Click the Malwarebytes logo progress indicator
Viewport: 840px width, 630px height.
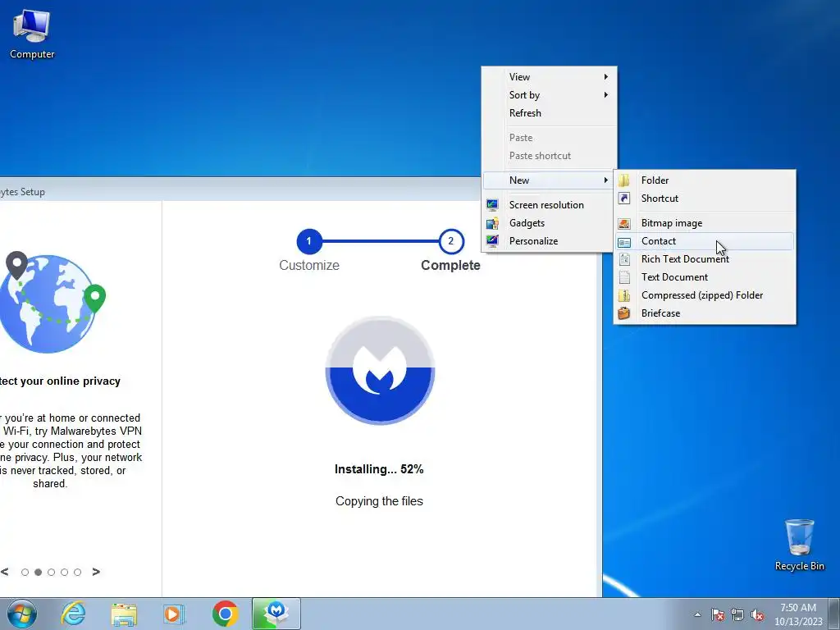[380, 370]
